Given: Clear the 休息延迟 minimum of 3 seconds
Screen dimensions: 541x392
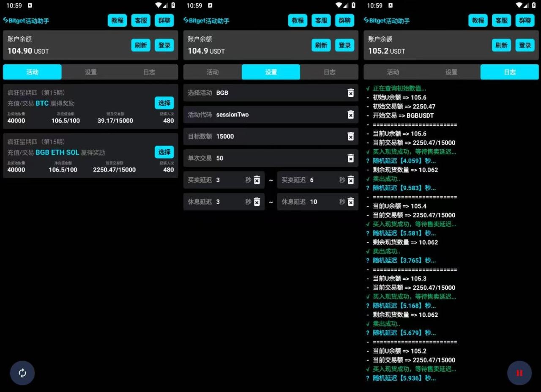Looking at the screenshot, I should click(x=257, y=202).
